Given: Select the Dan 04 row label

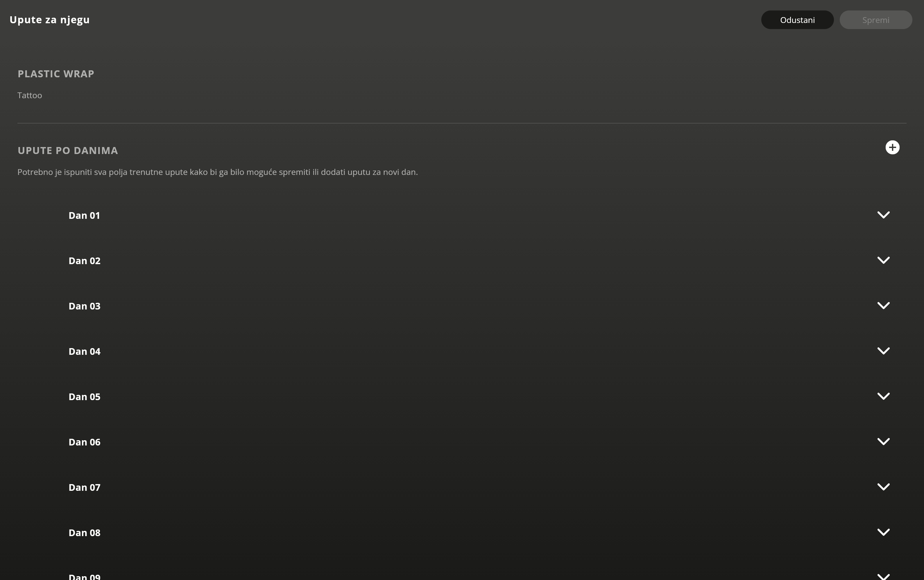Looking at the screenshot, I should click(84, 351).
